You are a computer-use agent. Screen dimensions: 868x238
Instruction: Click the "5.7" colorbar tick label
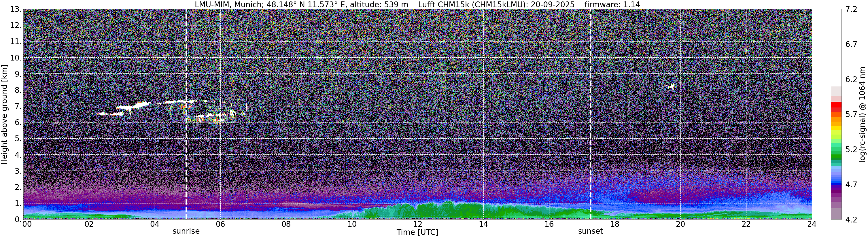pyautogui.click(x=851, y=115)
